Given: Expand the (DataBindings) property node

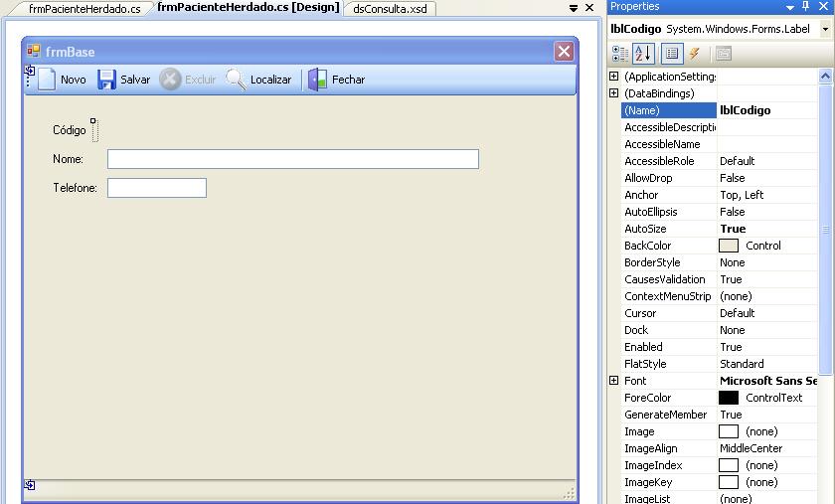Looking at the screenshot, I should click(613, 93).
